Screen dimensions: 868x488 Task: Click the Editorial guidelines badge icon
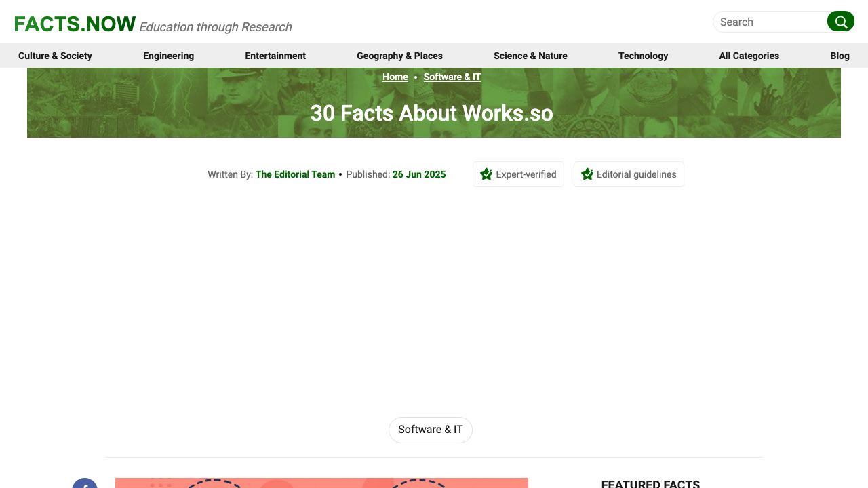[x=587, y=174]
